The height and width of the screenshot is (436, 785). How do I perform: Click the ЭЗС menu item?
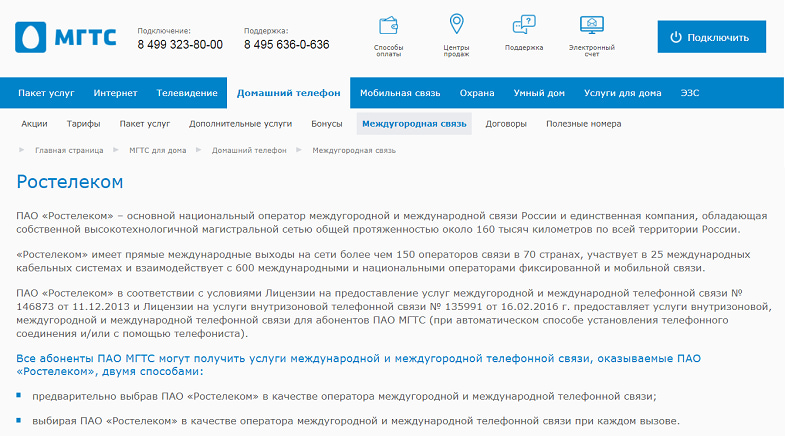(691, 93)
